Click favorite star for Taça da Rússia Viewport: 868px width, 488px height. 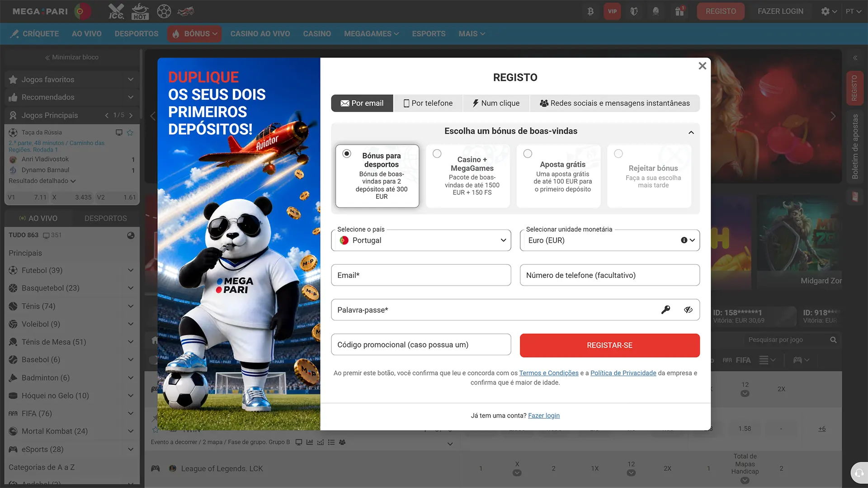tap(130, 132)
